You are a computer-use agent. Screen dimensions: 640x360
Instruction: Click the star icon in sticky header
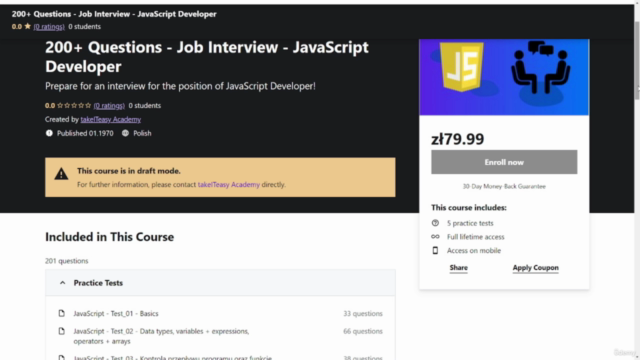[27, 27]
